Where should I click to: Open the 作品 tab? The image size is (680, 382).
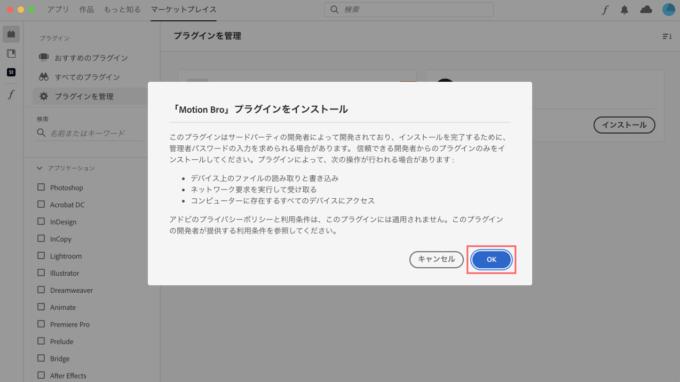click(86, 10)
